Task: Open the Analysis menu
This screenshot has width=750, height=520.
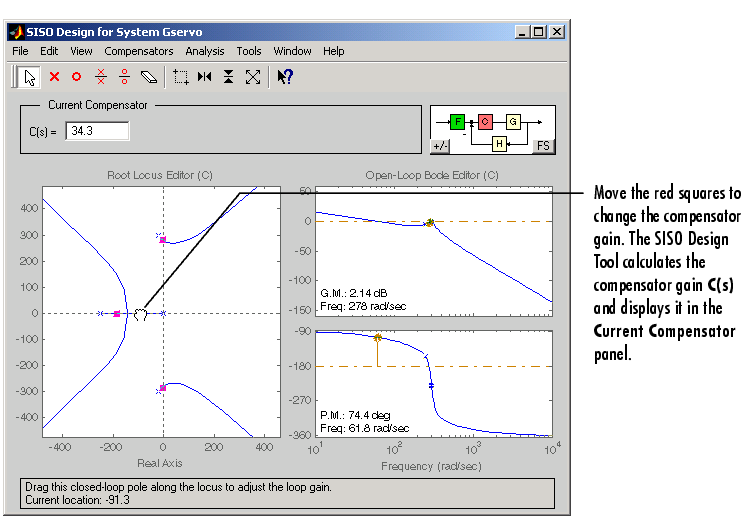Action: click(205, 51)
